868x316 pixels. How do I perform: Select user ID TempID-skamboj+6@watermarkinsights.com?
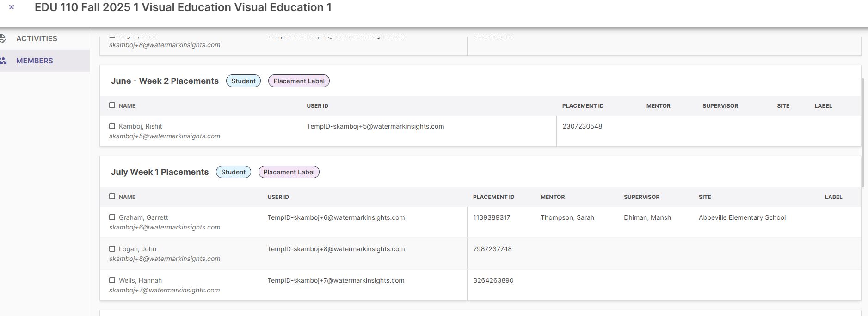[336, 217]
